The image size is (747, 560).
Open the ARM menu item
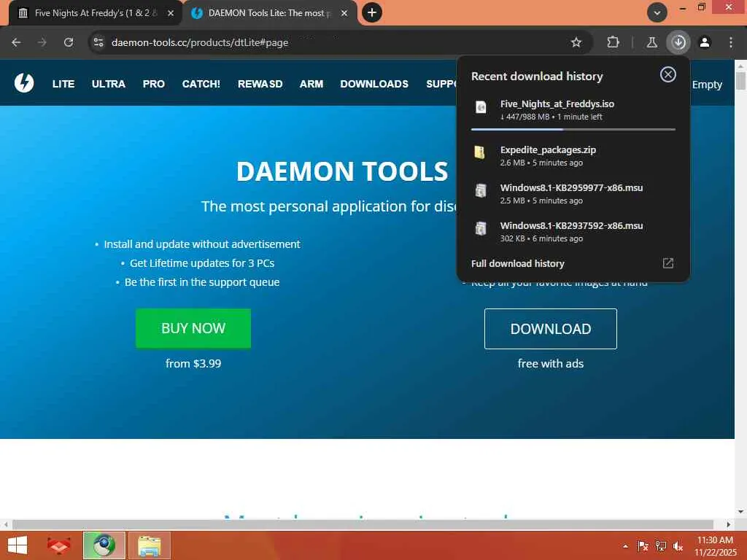311,84
